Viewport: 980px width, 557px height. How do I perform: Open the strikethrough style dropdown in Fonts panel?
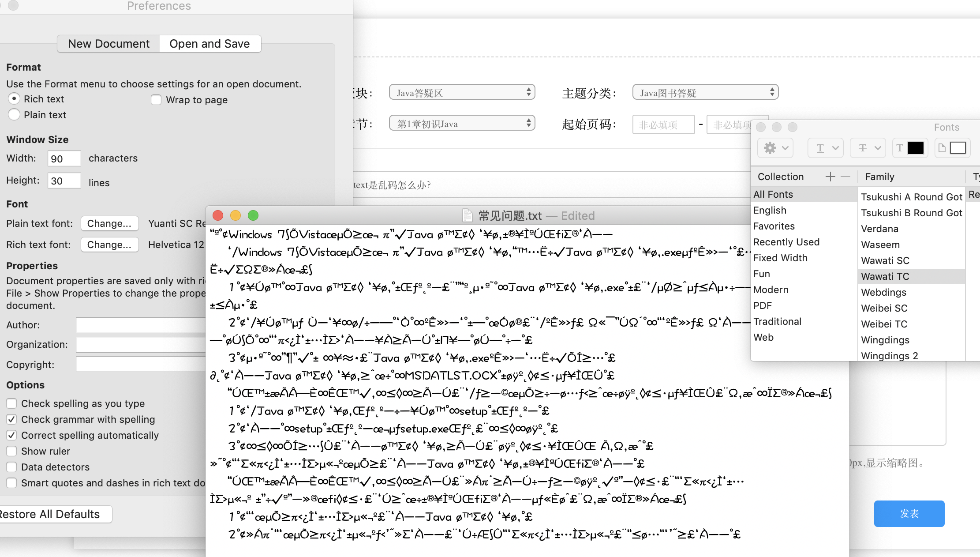[x=868, y=148]
